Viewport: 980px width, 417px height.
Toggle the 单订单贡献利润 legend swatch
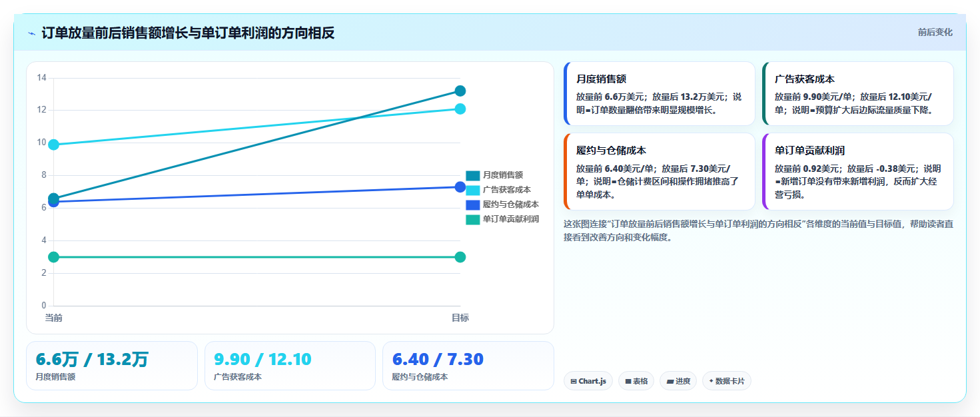pyautogui.click(x=472, y=219)
